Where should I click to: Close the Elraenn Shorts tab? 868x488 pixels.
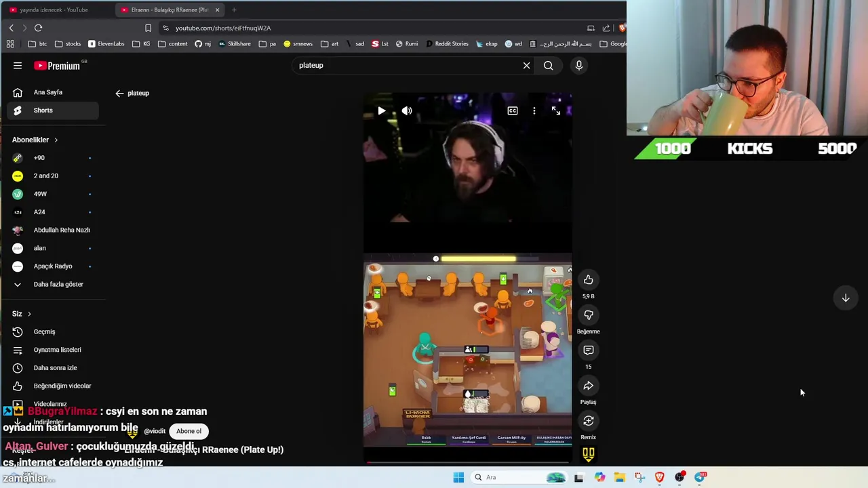[217, 10]
